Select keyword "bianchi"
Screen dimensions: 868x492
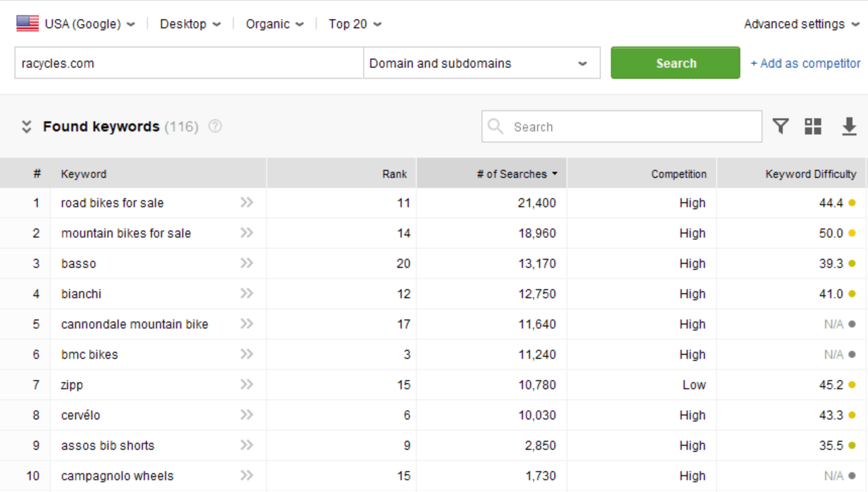tap(81, 294)
